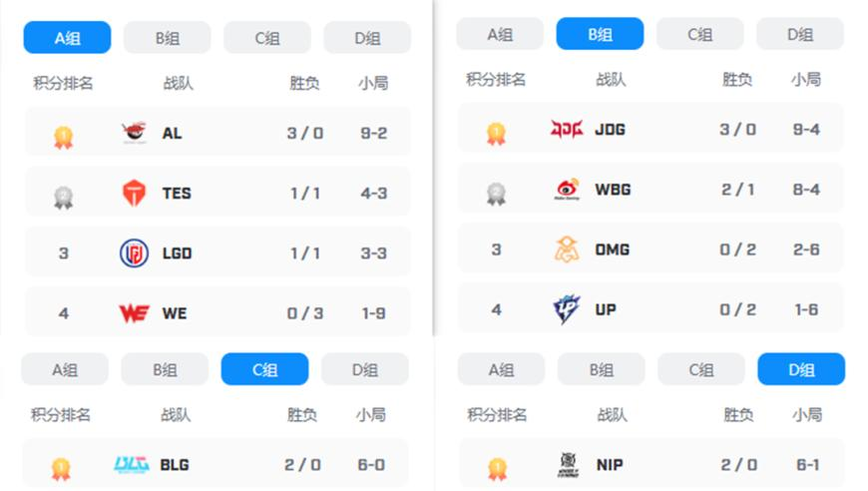
Task: Switch to A组 tab in top-right panel
Action: pyautogui.click(x=500, y=34)
